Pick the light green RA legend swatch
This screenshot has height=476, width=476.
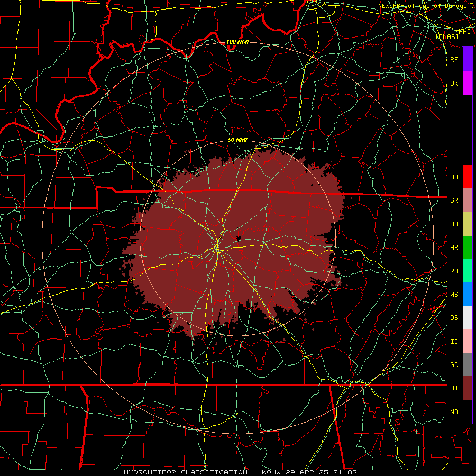(467, 271)
